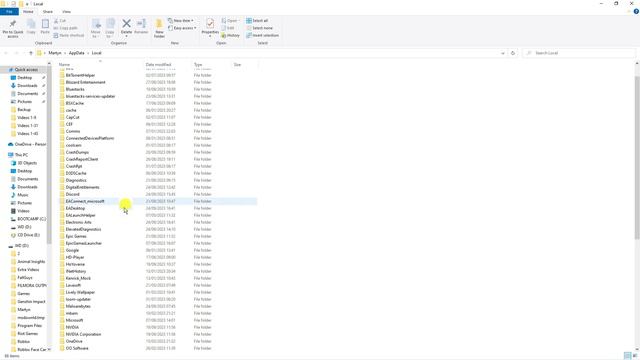This screenshot has height=360, width=640.
Task: Select the Discord folder
Action: (72, 194)
